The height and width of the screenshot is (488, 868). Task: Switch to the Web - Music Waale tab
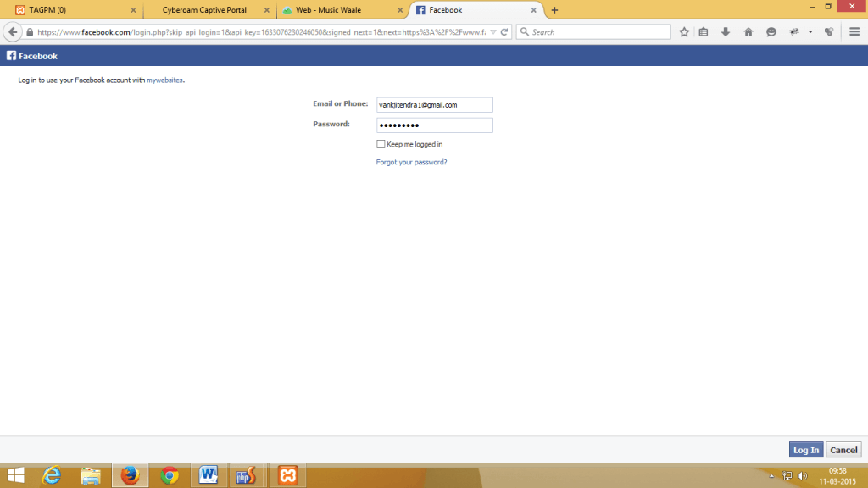click(x=342, y=10)
